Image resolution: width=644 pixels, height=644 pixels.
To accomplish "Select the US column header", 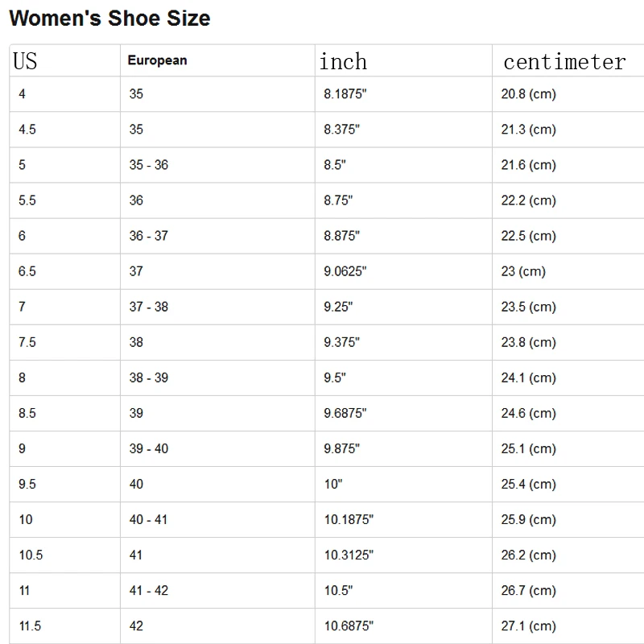I will tap(25, 61).
